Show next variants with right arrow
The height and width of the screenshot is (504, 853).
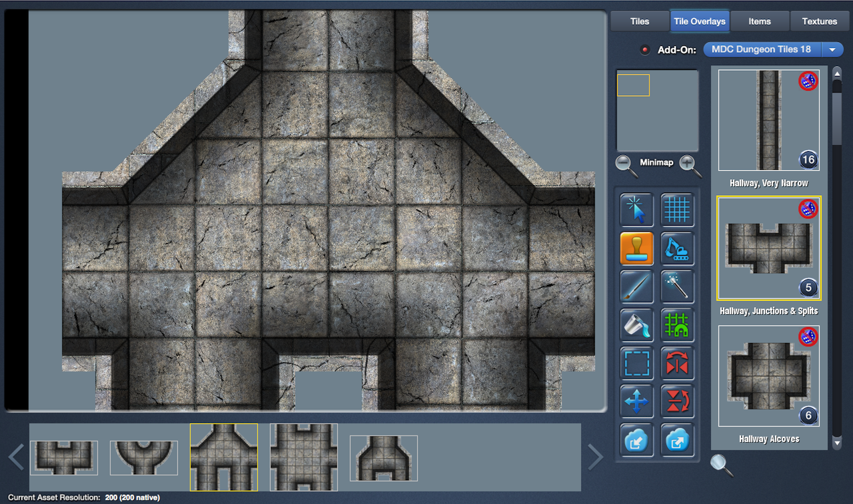point(595,457)
